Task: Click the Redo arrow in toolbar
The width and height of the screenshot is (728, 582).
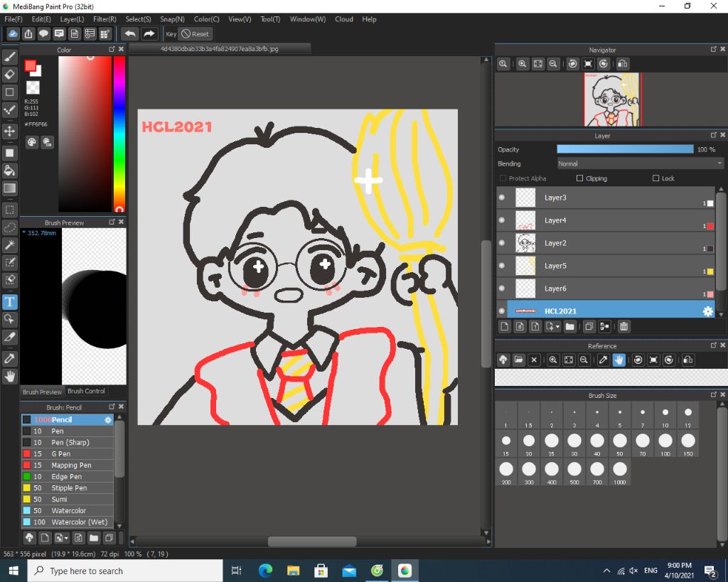Action: 149,34
